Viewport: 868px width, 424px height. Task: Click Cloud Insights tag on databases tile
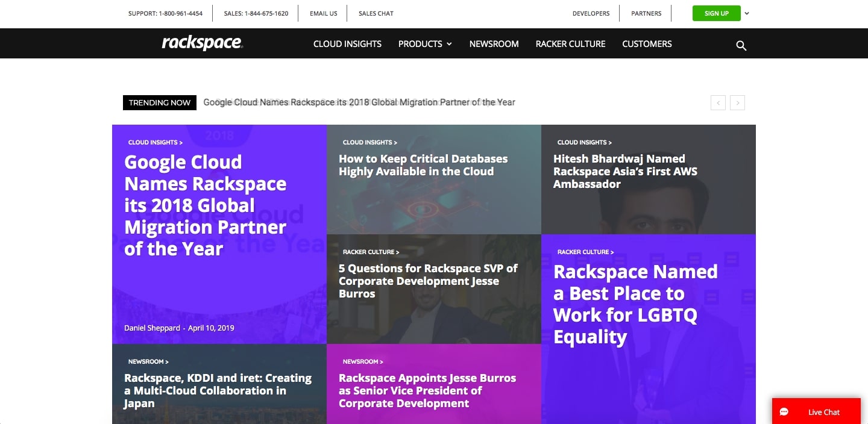pyautogui.click(x=370, y=143)
